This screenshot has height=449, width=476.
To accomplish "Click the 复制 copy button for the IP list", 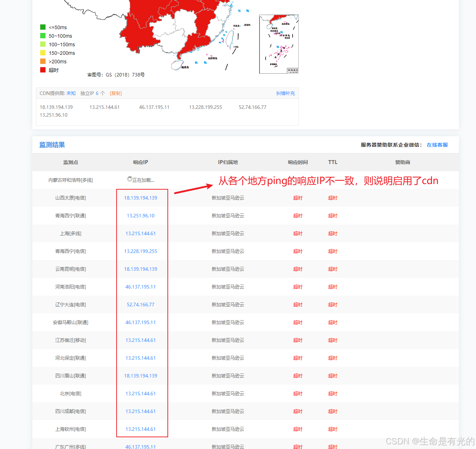I will click(116, 93).
